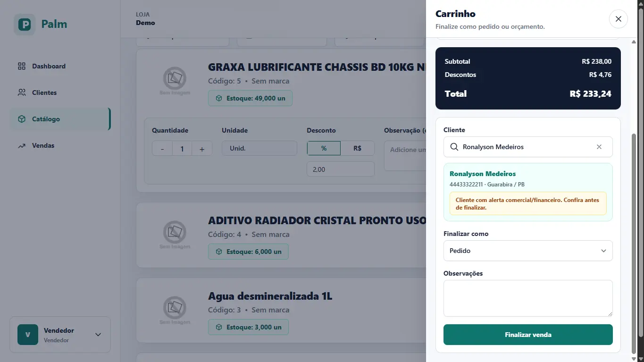Click the Palm logo icon
644x362 pixels.
25,25
